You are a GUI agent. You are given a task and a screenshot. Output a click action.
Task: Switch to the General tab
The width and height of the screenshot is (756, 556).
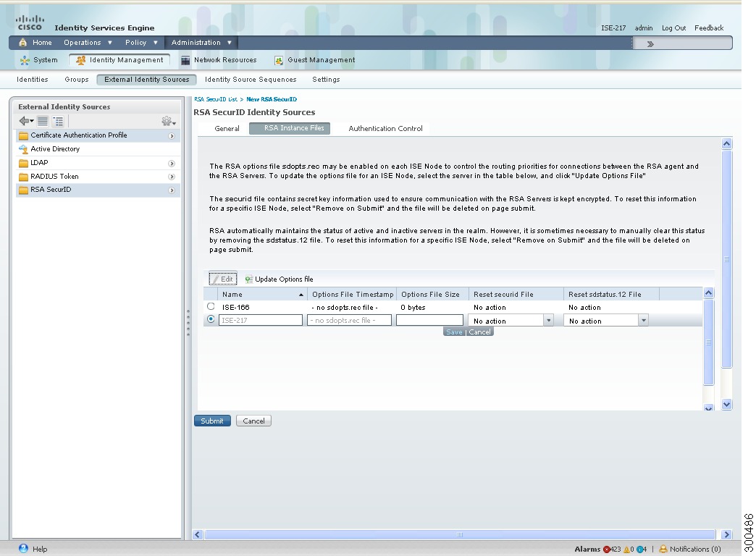coord(227,128)
